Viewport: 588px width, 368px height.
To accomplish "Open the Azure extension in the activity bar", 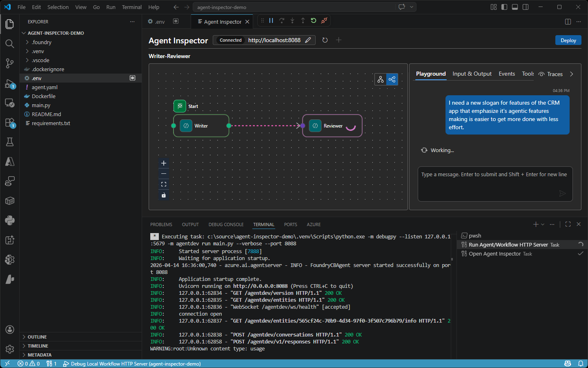I will point(9,161).
